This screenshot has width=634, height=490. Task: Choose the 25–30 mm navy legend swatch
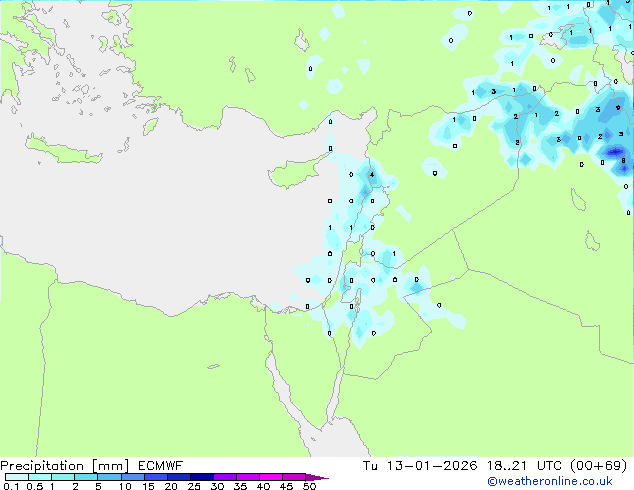(x=202, y=477)
